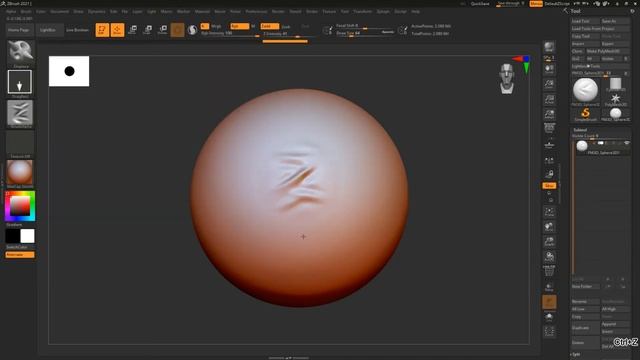Click the Move view icon on right shelf
Image resolution: width=640 pixels, height=360 pixels.
tap(549, 227)
